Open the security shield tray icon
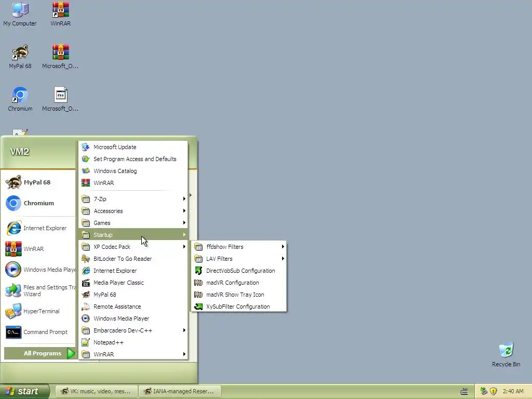 [x=494, y=391]
